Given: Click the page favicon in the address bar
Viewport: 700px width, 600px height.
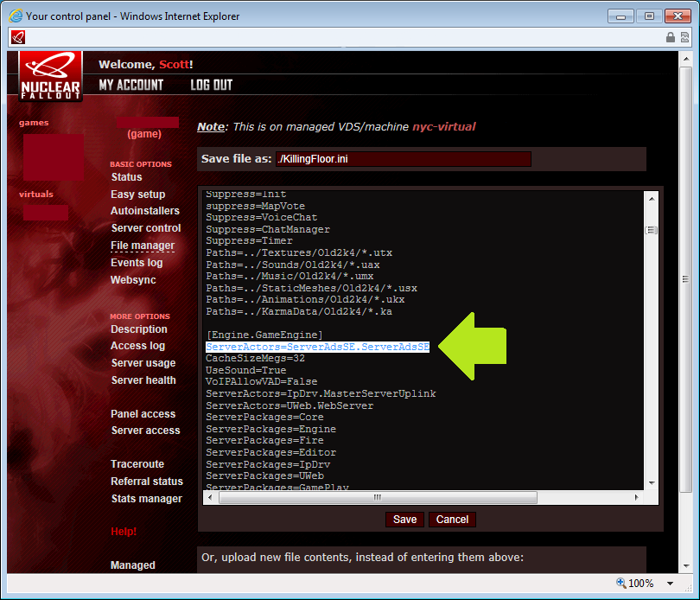Looking at the screenshot, I should tap(19, 37).
